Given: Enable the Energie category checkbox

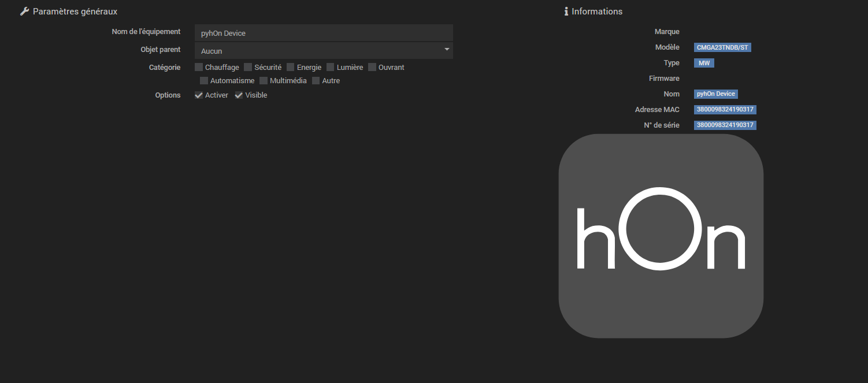Looking at the screenshot, I should [291, 67].
